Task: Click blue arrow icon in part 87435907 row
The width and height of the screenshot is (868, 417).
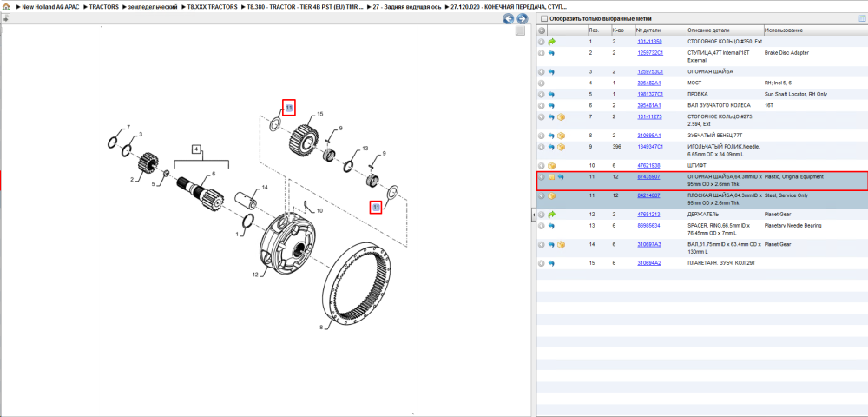Action: (x=561, y=177)
